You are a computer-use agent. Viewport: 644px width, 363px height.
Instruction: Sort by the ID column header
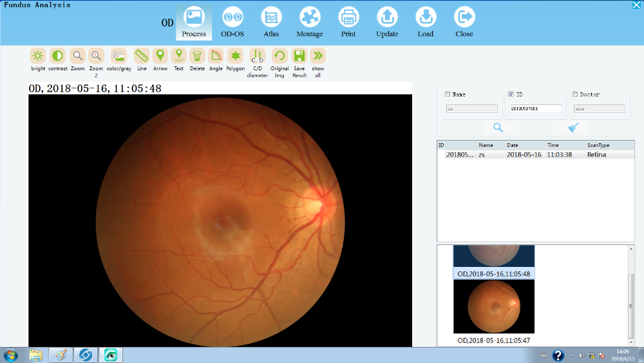point(441,145)
